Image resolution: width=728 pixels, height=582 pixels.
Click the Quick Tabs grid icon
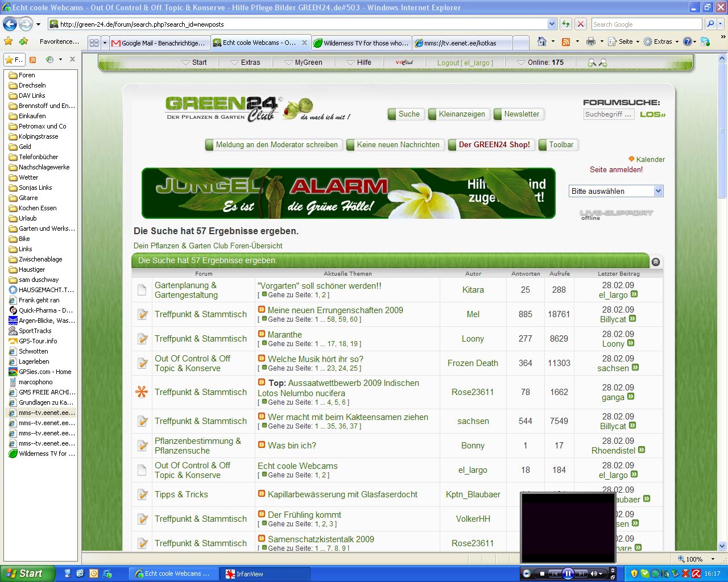click(94, 43)
